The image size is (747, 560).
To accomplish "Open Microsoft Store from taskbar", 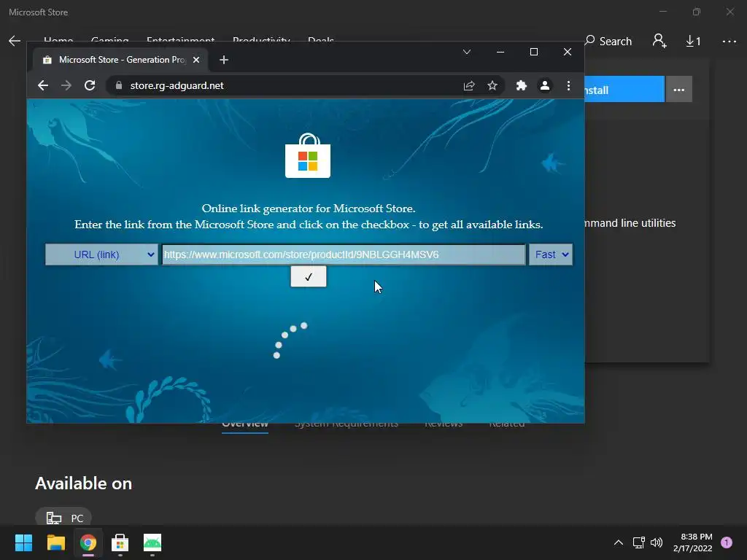I will coord(120,542).
